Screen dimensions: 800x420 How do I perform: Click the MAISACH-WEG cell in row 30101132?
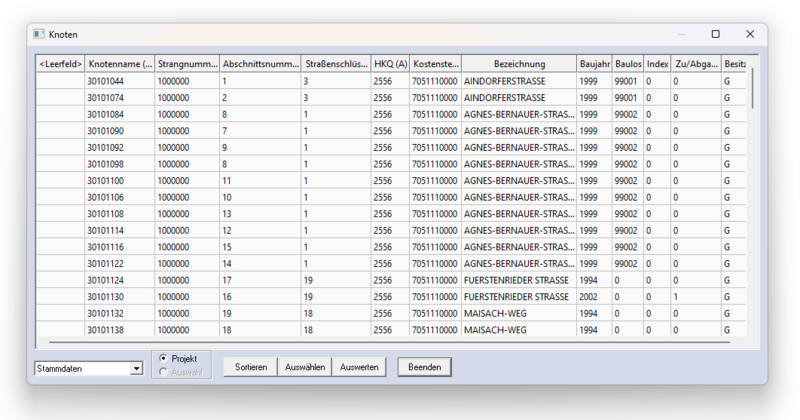point(519,313)
